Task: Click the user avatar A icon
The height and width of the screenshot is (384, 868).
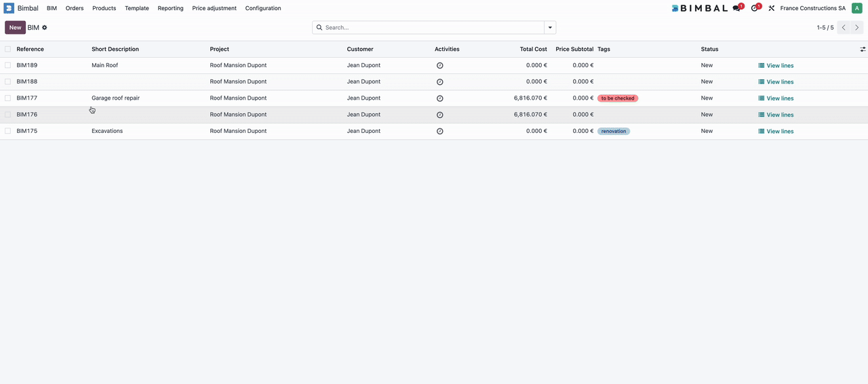Action: [x=856, y=8]
